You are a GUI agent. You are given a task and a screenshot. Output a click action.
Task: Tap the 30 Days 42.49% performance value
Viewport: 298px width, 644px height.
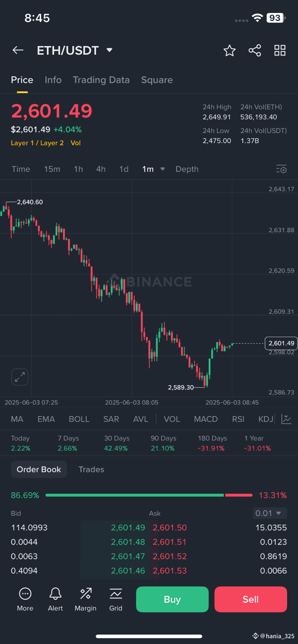click(116, 448)
